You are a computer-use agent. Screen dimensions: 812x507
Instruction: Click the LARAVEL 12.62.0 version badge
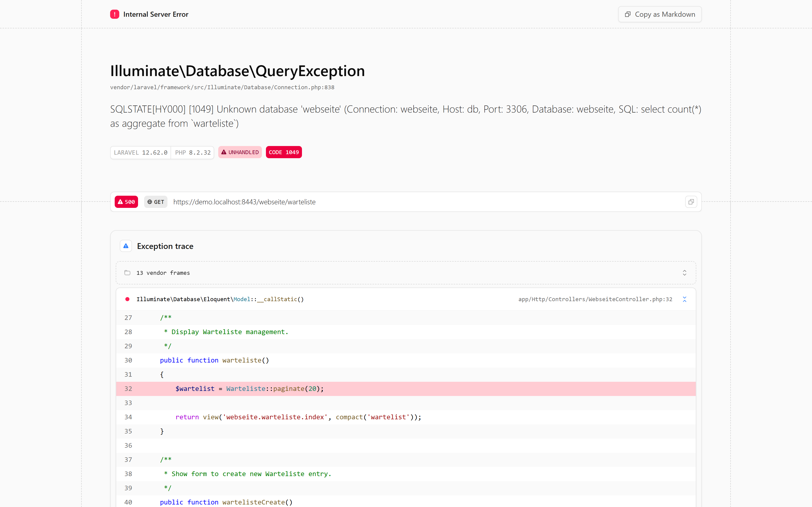coord(141,153)
